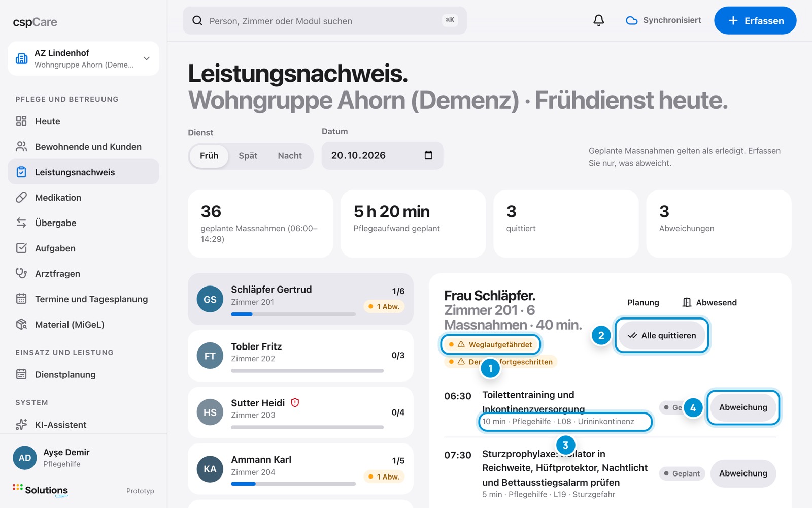Focus the Person, Zimmer oder Modul search field
The image size is (812, 508).
click(x=324, y=20)
